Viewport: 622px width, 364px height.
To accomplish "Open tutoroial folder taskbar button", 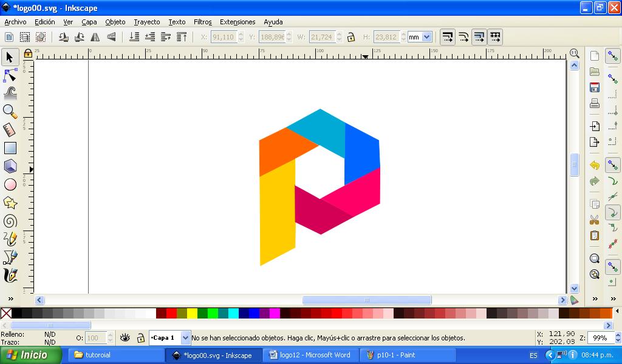I will pyautogui.click(x=116, y=356).
